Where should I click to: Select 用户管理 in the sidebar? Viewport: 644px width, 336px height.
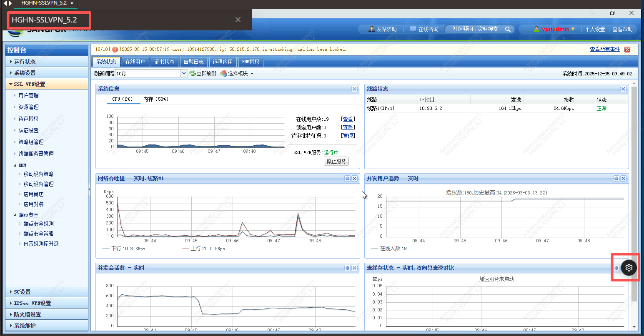coord(28,95)
